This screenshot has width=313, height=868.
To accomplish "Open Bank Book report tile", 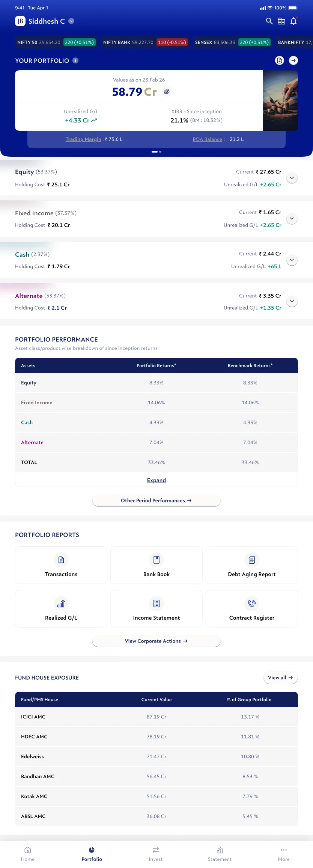I will [156, 565].
